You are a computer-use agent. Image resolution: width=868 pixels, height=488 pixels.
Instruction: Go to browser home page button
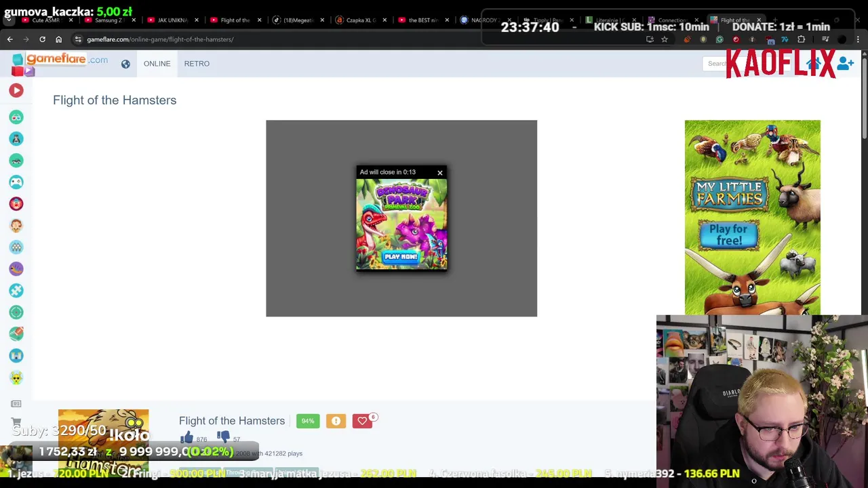58,39
